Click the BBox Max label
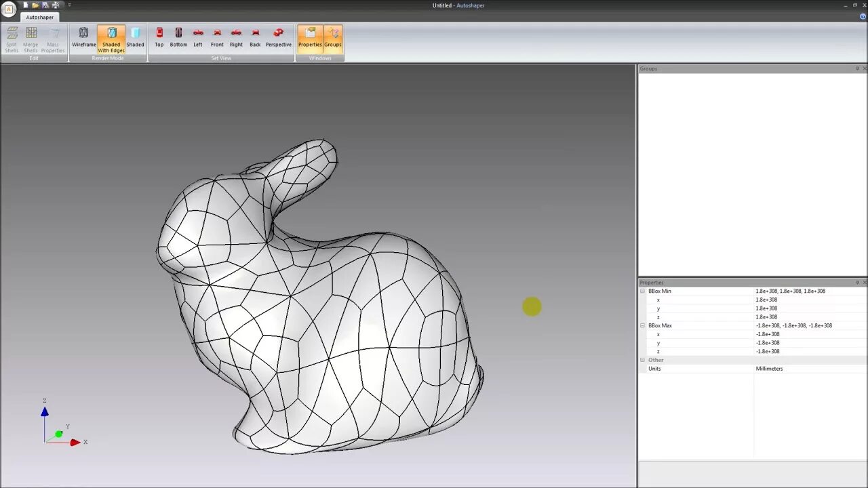The width and height of the screenshot is (868, 488). pos(660,325)
